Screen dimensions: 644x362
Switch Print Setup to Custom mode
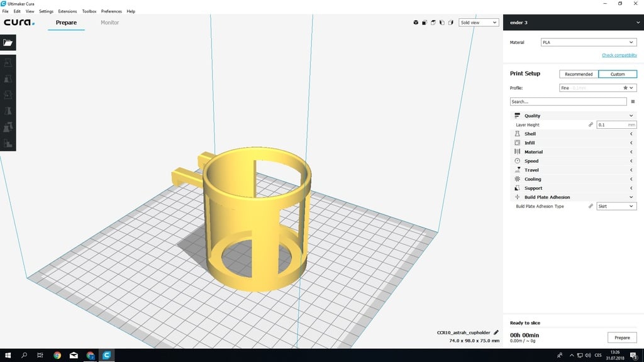tap(618, 74)
